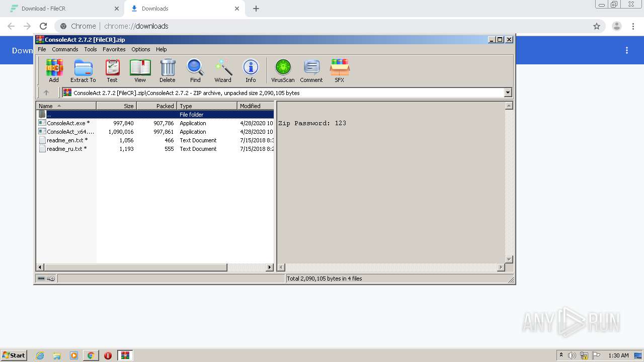
Task: Click the Chrome address bar
Action: click(x=322, y=26)
